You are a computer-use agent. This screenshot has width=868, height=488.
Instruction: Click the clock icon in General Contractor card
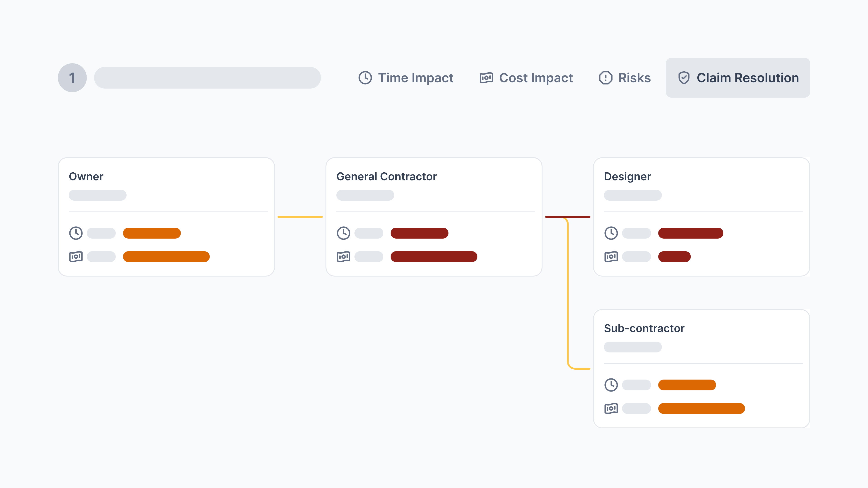343,233
